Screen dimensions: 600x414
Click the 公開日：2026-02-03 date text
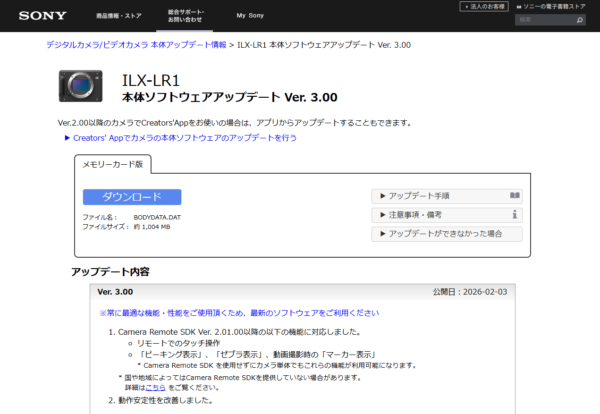[x=470, y=292]
